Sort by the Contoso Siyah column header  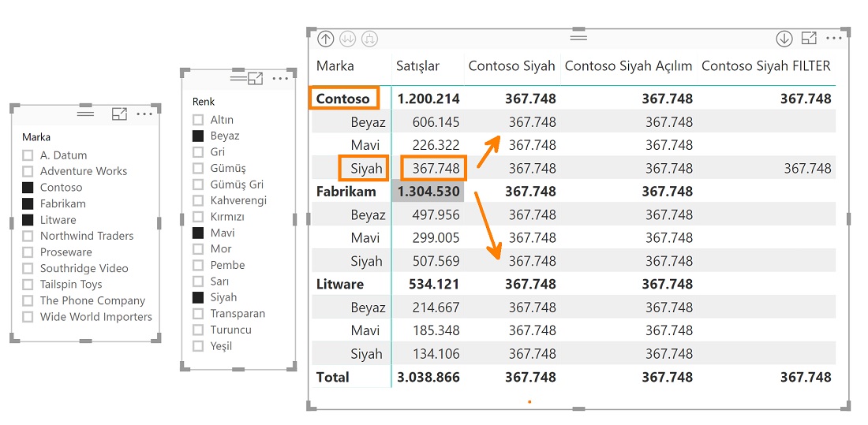pyautogui.click(x=511, y=66)
